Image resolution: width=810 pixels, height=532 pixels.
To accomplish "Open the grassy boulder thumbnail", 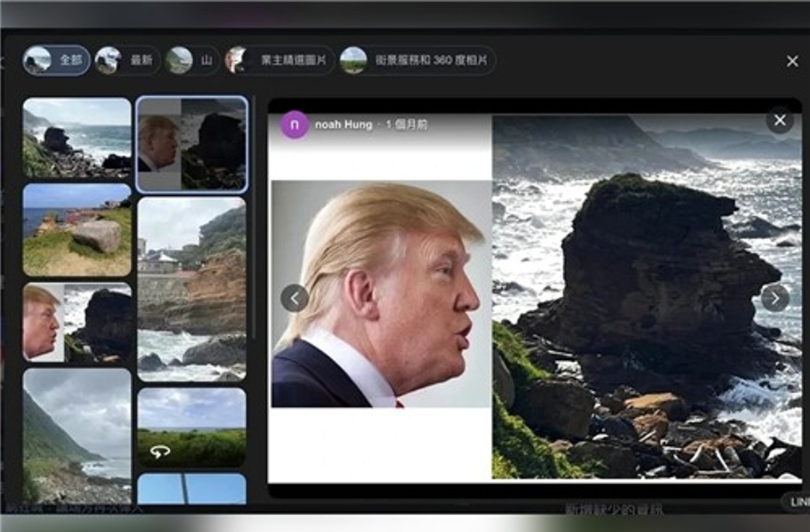I will (x=77, y=230).
